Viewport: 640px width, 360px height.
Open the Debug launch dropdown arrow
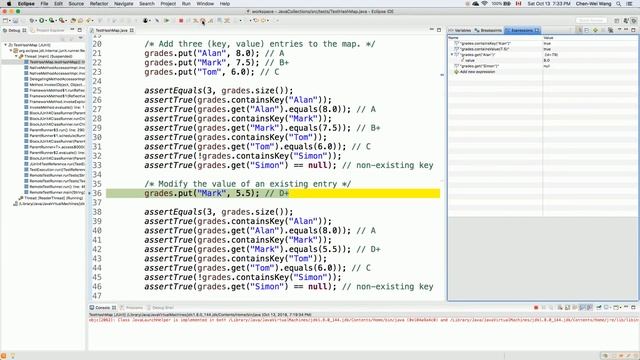coord(36,20)
